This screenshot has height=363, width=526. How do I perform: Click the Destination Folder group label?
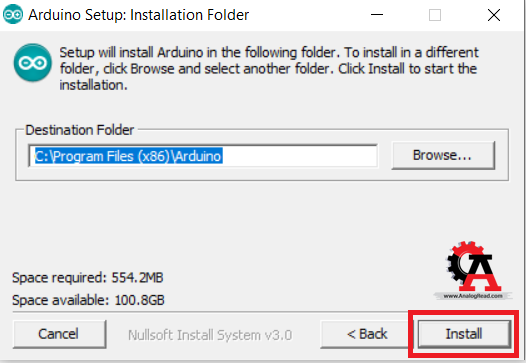80,130
